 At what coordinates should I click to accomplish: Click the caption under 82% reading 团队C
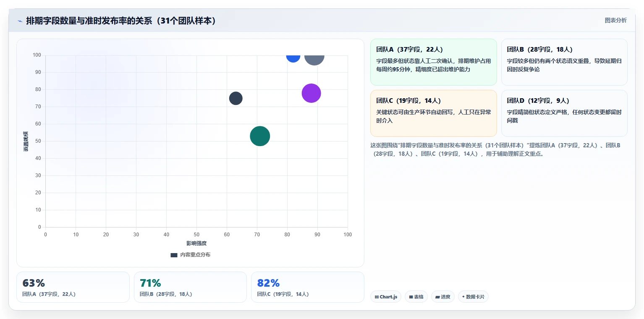[283, 294]
